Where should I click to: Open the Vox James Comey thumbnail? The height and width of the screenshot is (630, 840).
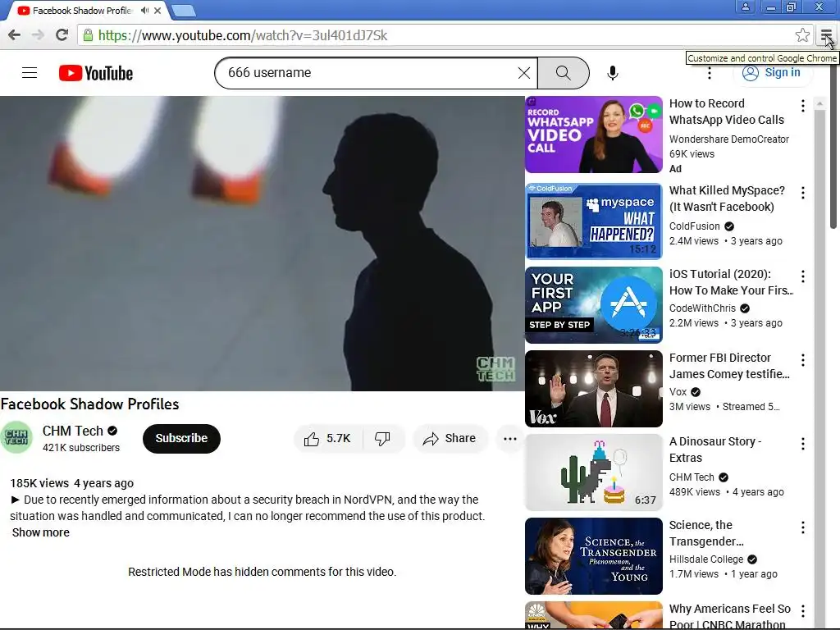pos(594,388)
